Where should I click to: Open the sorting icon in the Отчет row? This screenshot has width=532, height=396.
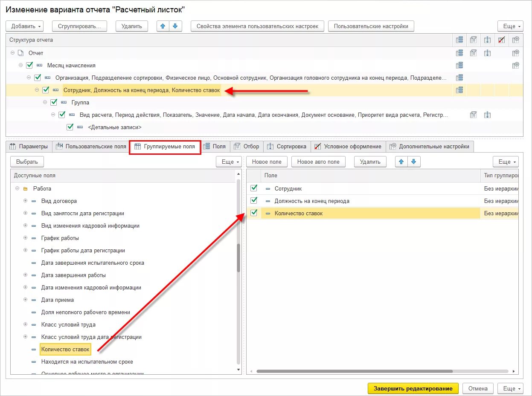487,53
